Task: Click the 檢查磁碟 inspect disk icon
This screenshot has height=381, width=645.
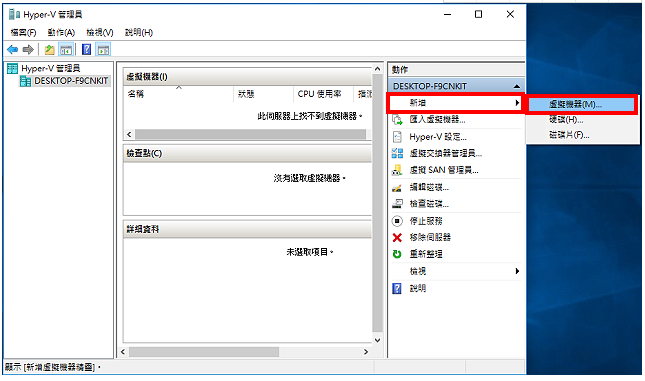Action: [x=397, y=204]
